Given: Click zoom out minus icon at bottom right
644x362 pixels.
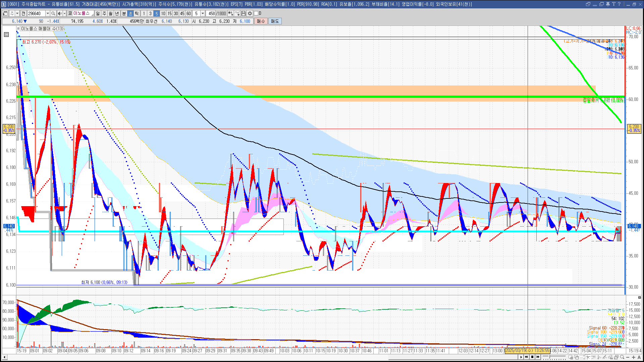Looking at the screenshot, I should tap(628, 357).
